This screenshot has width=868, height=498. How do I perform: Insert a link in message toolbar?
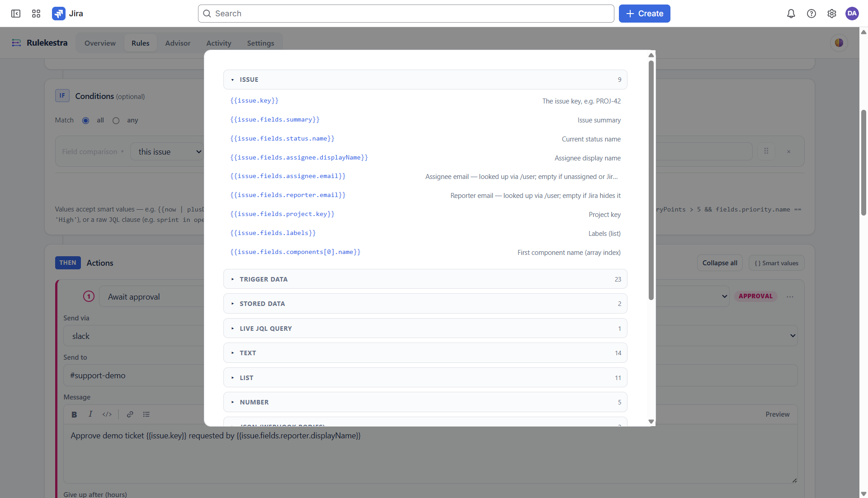tap(130, 414)
